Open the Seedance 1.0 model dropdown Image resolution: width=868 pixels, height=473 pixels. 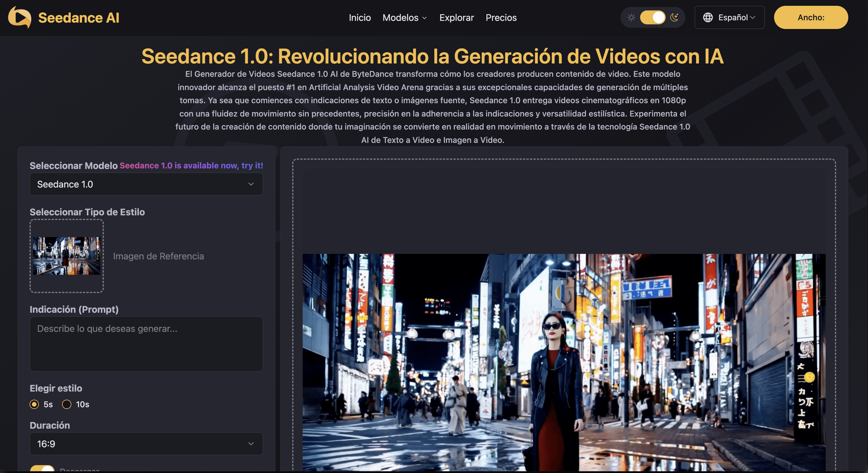[146, 184]
